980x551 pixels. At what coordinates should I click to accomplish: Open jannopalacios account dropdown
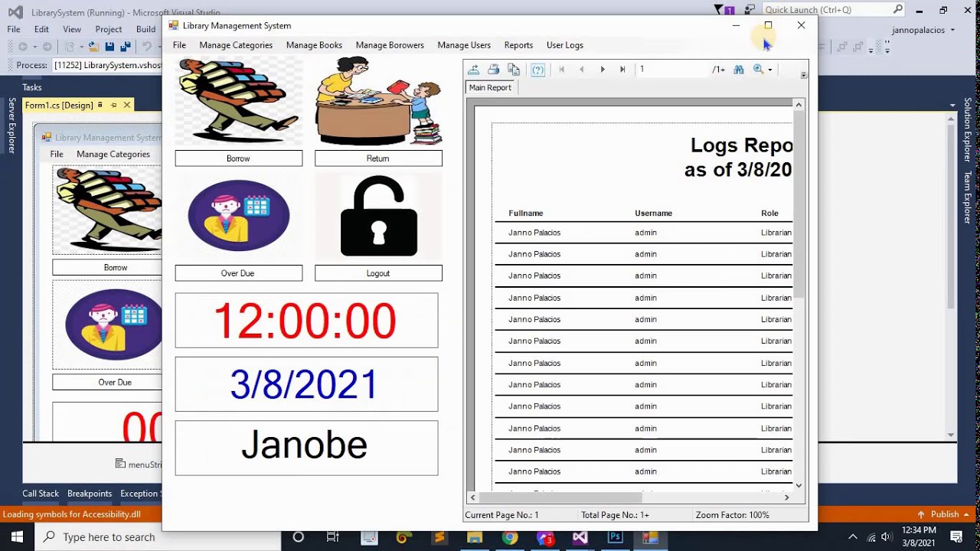coord(924,30)
